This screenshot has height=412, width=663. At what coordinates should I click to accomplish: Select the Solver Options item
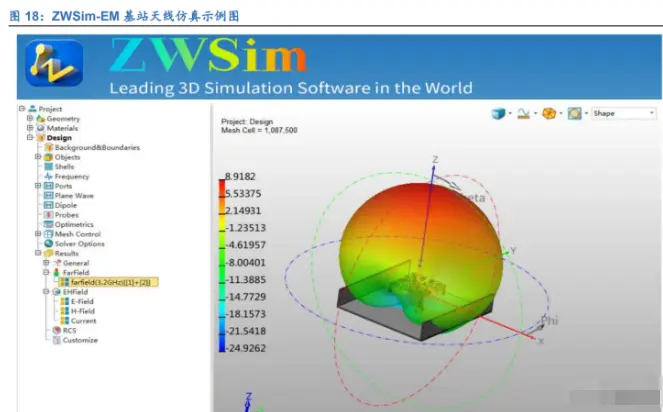click(79, 244)
